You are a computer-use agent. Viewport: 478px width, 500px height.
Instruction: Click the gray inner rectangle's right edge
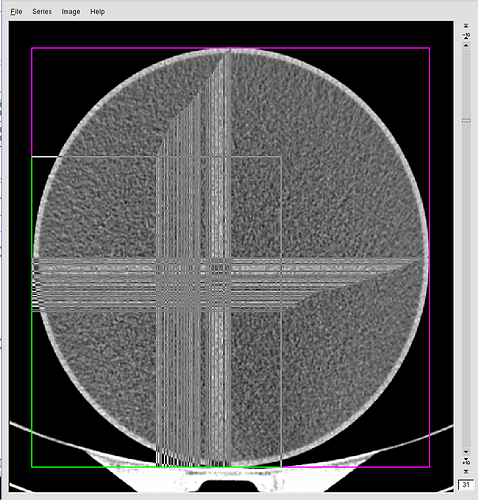coord(282,312)
